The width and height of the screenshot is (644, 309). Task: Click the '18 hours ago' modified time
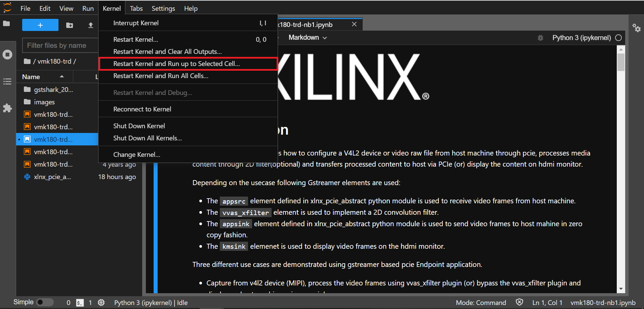(x=117, y=177)
